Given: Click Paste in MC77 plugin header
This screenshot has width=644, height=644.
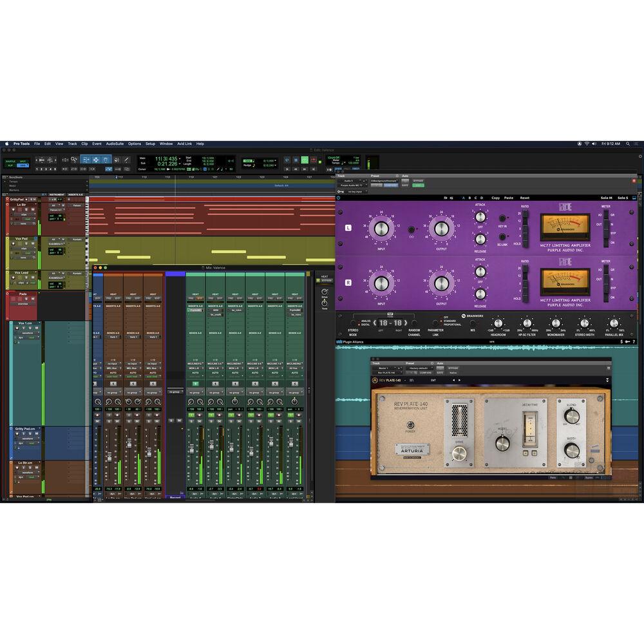Looking at the screenshot, I should (509, 198).
